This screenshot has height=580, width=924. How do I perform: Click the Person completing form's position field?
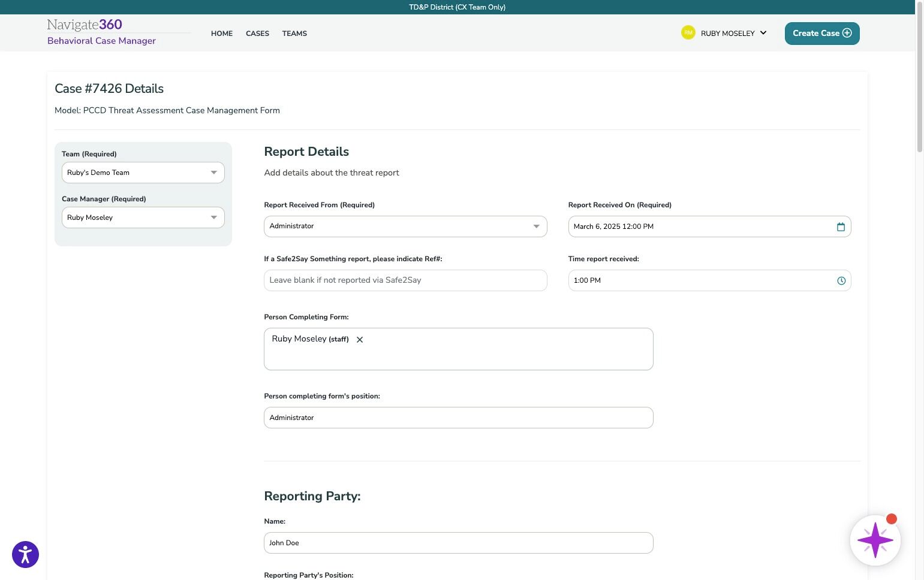coord(459,418)
